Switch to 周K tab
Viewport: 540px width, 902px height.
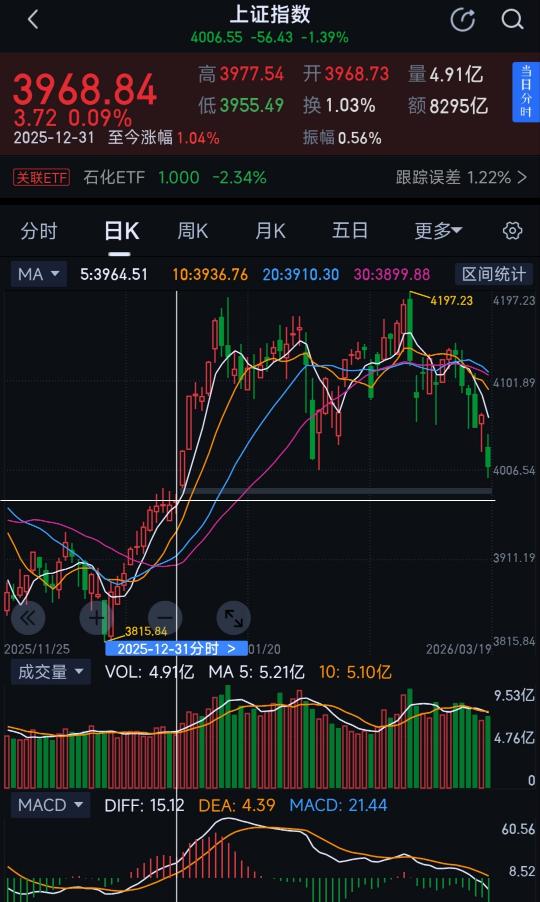click(193, 231)
